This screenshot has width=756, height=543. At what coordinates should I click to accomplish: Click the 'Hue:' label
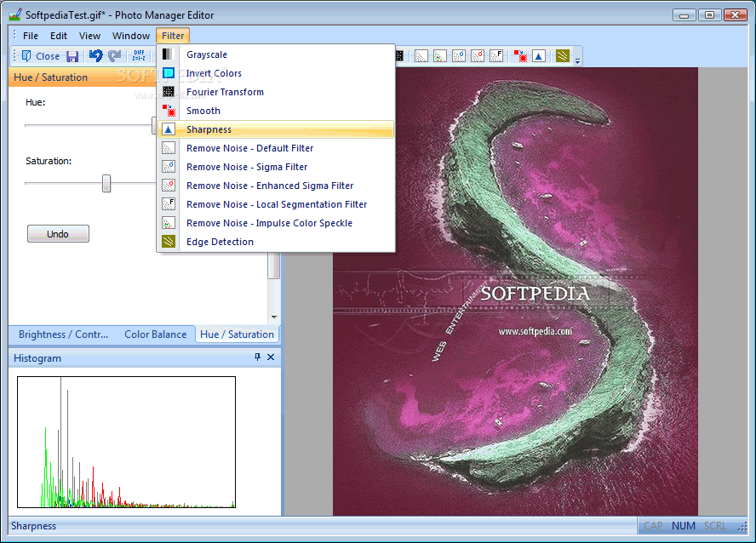coord(36,102)
